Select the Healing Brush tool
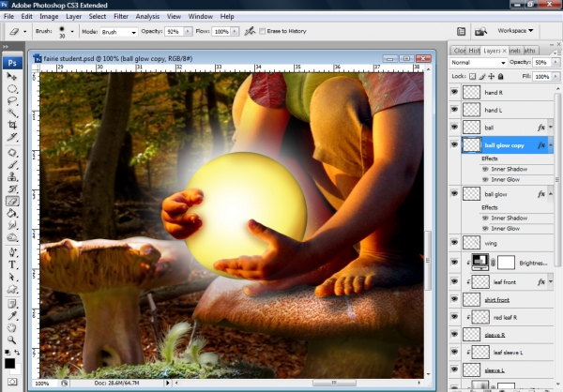 click(x=12, y=153)
